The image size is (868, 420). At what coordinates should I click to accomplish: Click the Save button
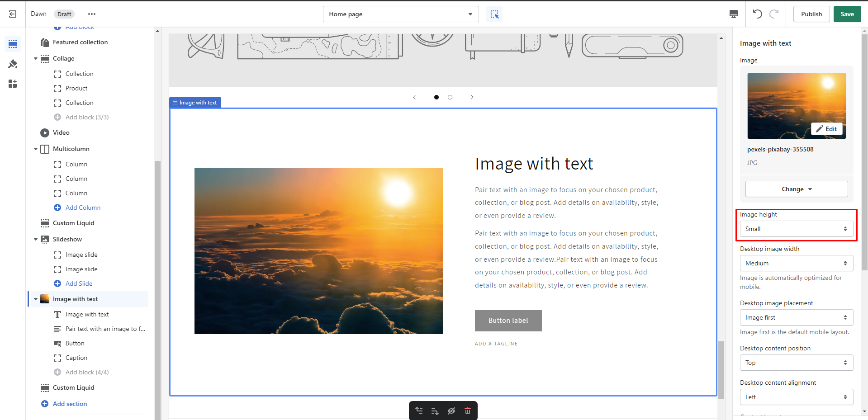click(x=847, y=14)
